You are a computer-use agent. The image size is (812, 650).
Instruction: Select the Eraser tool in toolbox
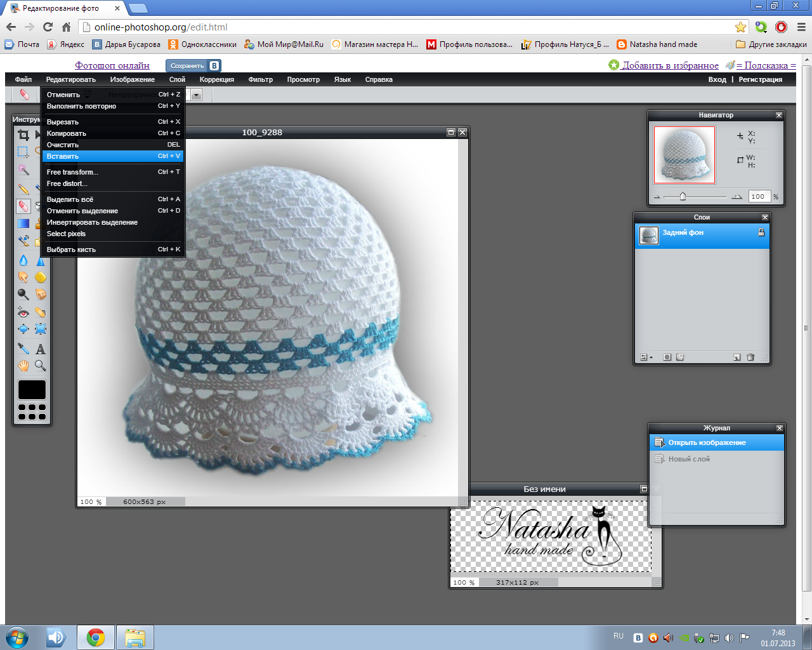(23, 206)
